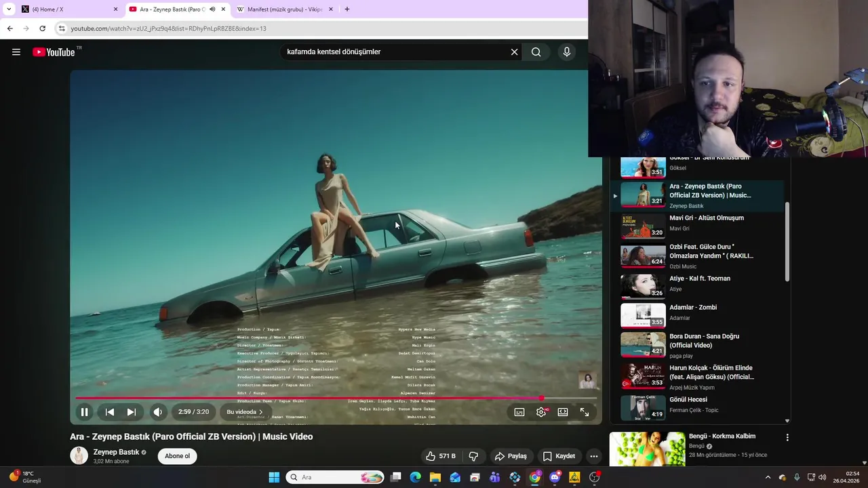Image resolution: width=868 pixels, height=488 pixels.
Task: Launch Microsoft Edge from taskbar
Action: [416, 477]
